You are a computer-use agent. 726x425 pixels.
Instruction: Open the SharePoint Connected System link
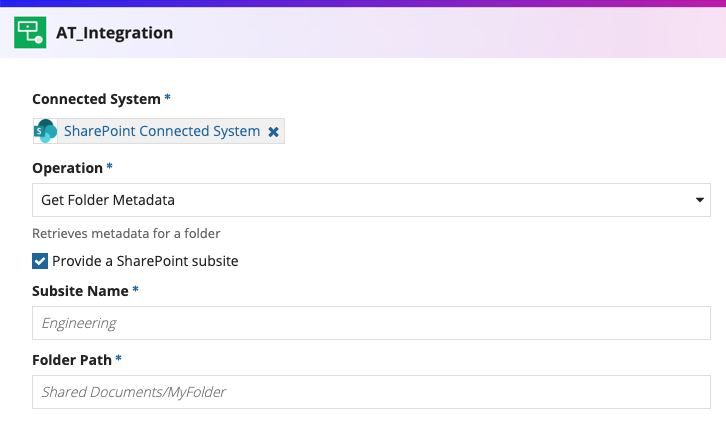tap(162, 131)
